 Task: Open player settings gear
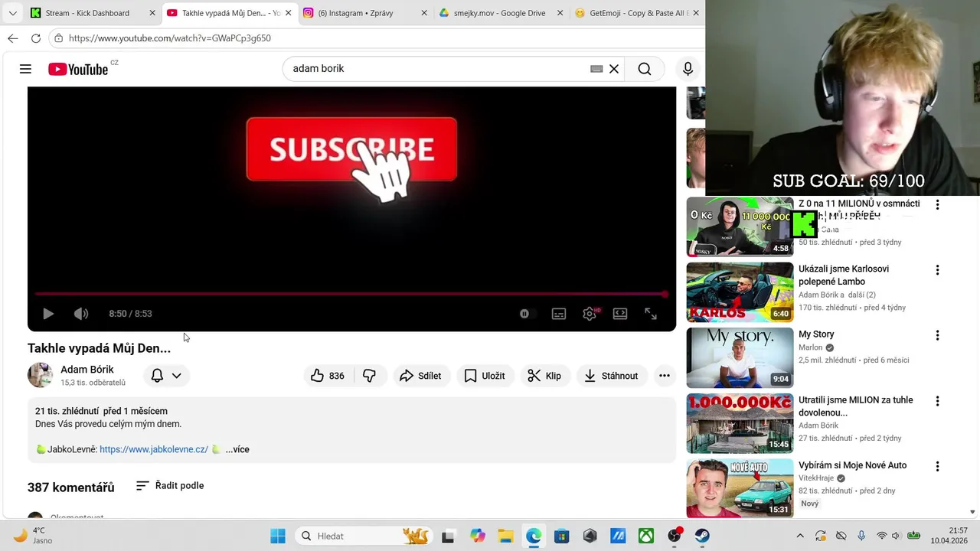coord(590,314)
